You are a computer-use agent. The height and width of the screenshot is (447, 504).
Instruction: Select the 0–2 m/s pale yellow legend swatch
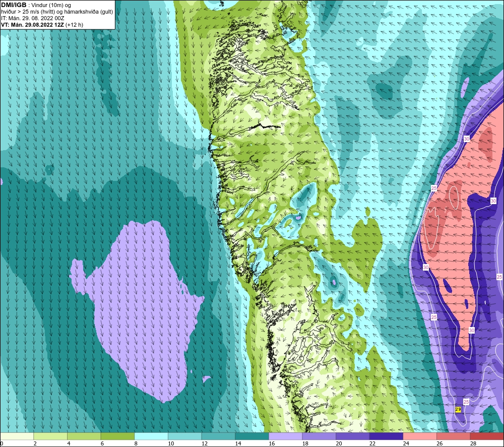[x=17, y=436]
